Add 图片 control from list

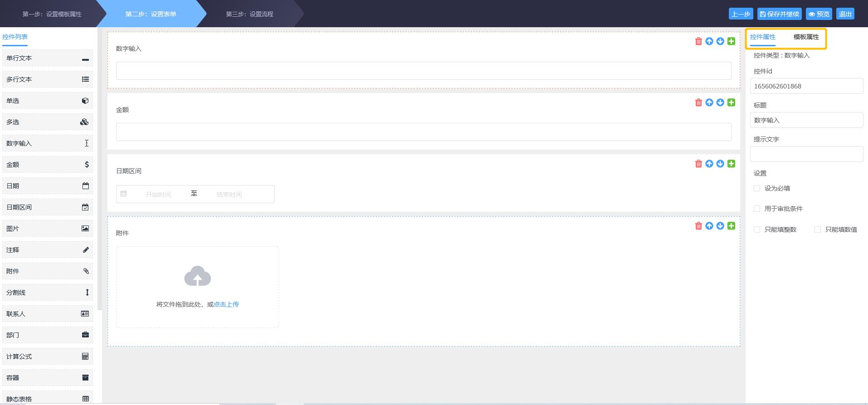pos(48,229)
